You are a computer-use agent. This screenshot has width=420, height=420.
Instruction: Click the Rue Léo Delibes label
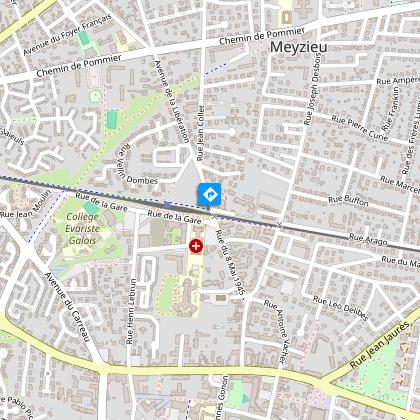click(340, 308)
